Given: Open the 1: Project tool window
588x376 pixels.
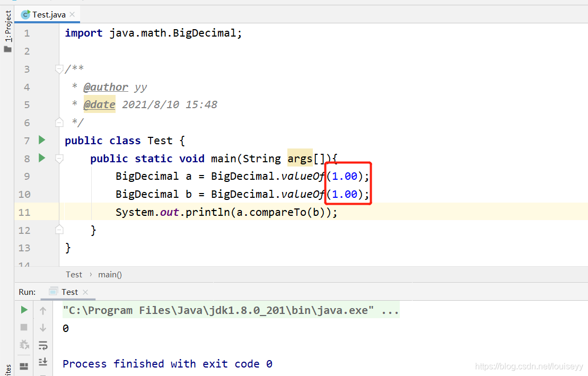Looking at the screenshot, I should (8, 27).
